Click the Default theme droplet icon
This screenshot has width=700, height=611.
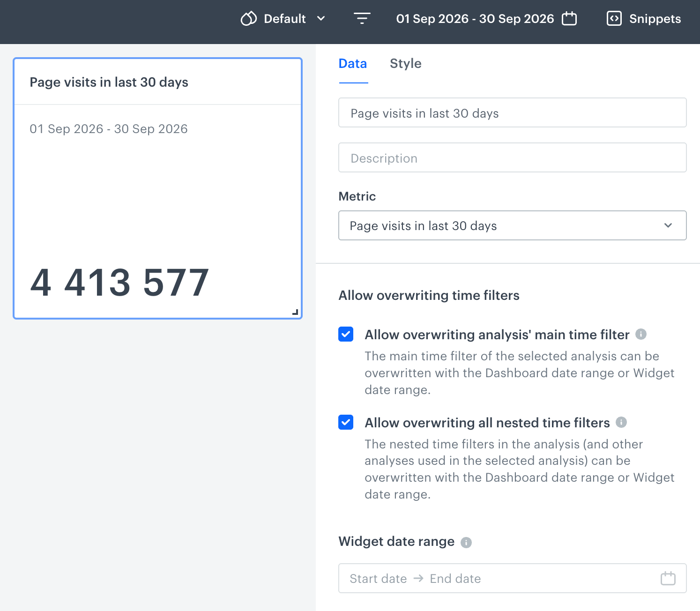[249, 19]
